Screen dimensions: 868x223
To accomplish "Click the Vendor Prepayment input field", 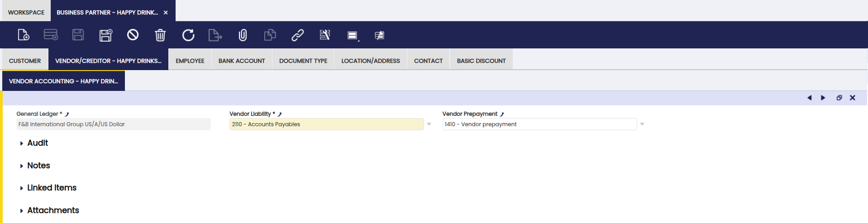I will (x=539, y=124).
